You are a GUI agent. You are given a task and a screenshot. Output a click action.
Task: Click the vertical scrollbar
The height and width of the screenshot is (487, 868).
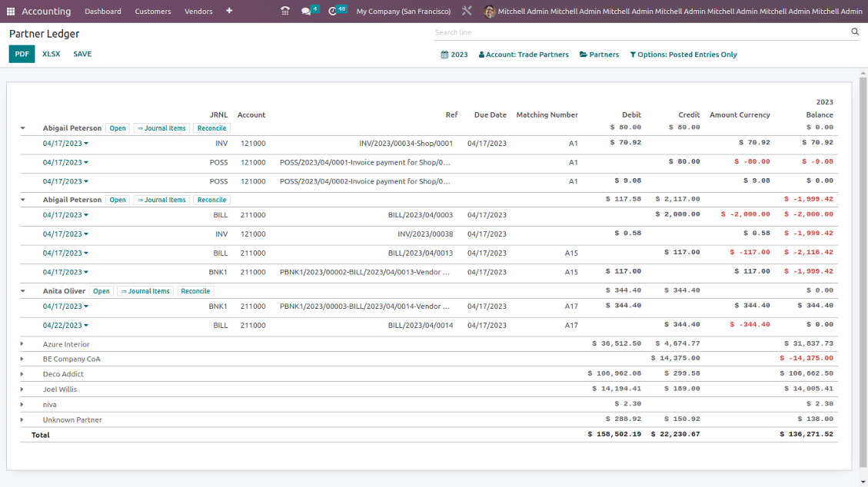863,271
